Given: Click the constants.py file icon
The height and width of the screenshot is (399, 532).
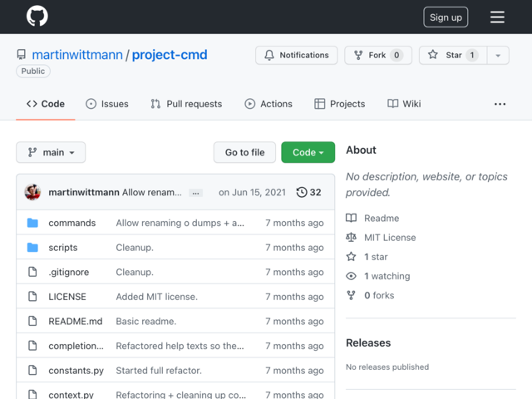Looking at the screenshot, I should coord(32,370).
